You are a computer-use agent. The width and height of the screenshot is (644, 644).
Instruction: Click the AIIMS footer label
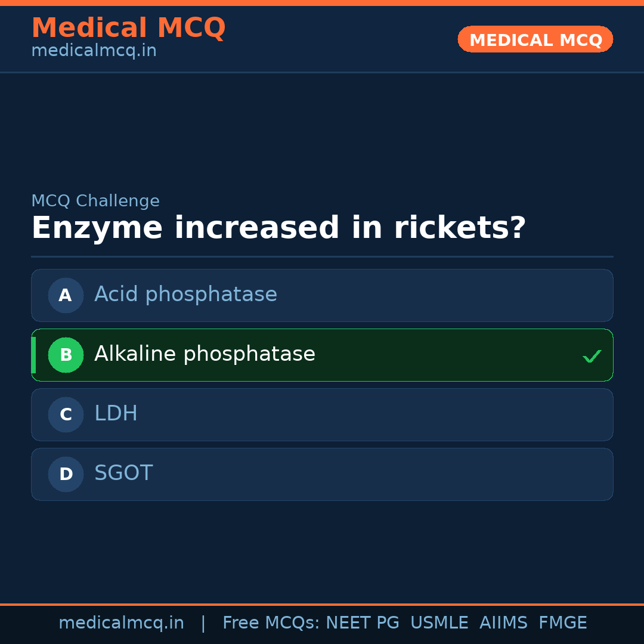pyautogui.click(x=503, y=623)
